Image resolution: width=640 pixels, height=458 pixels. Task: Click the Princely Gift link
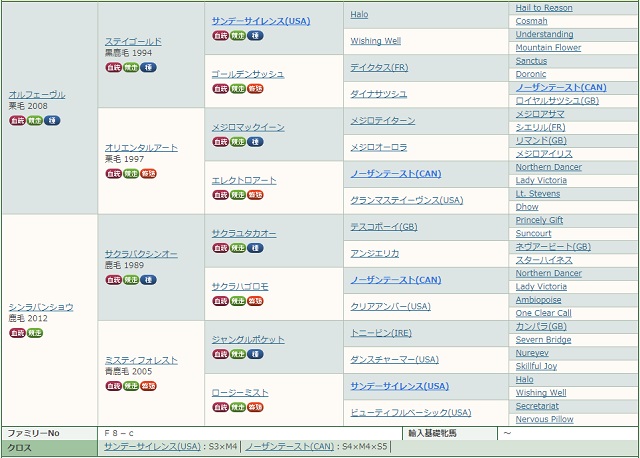(539, 220)
